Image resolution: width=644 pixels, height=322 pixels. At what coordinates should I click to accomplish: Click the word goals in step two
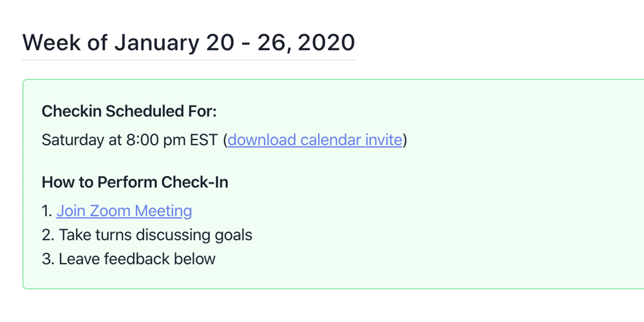[234, 236]
